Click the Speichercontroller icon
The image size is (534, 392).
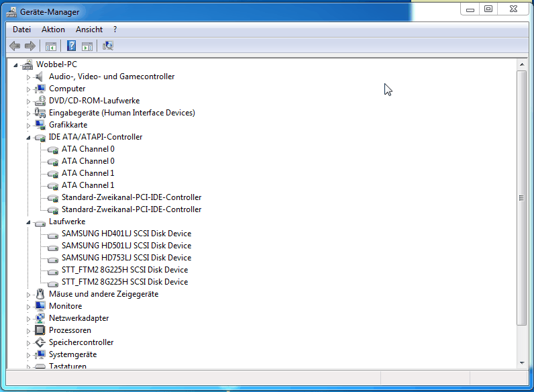pos(40,342)
